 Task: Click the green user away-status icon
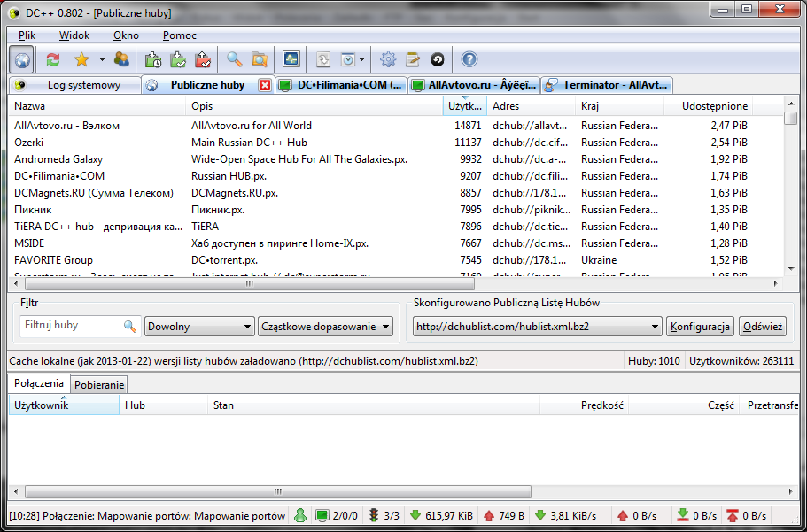[x=300, y=515]
